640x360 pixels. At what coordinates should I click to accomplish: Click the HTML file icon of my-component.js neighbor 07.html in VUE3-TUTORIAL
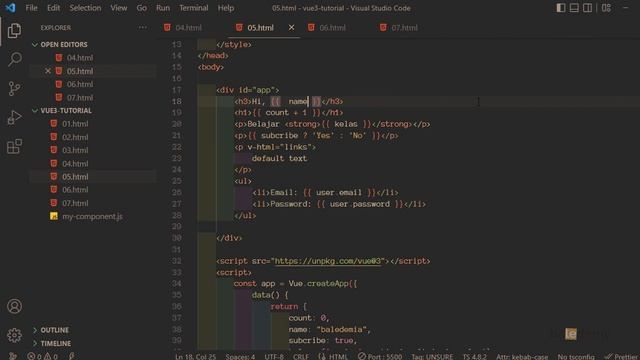[53, 203]
